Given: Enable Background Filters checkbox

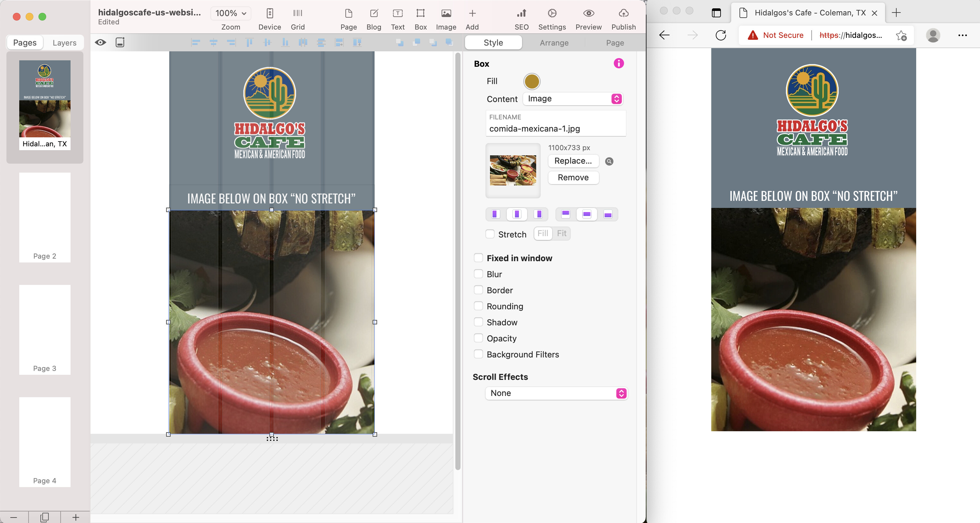Looking at the screenshot, I should (478, 354).
